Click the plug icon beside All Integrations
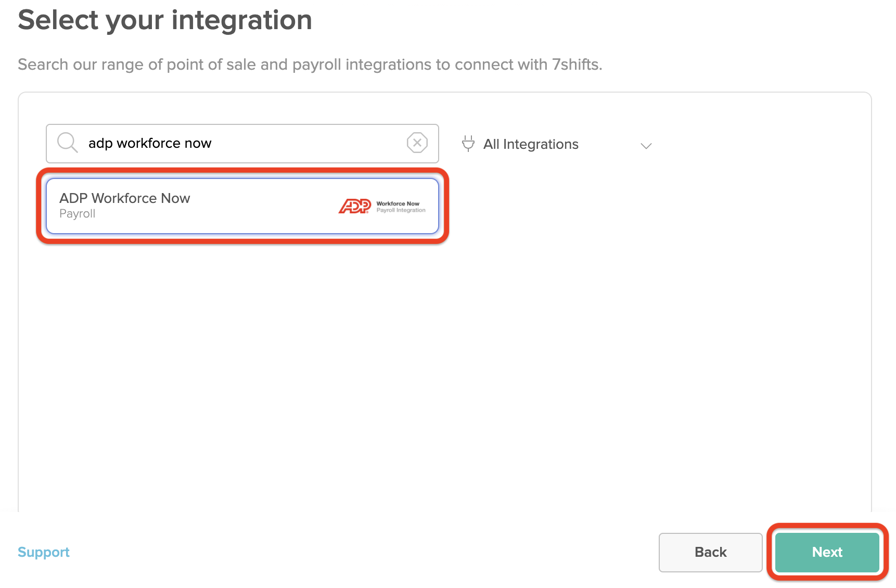This screenshot has height=588, width=896. [468, 144]
